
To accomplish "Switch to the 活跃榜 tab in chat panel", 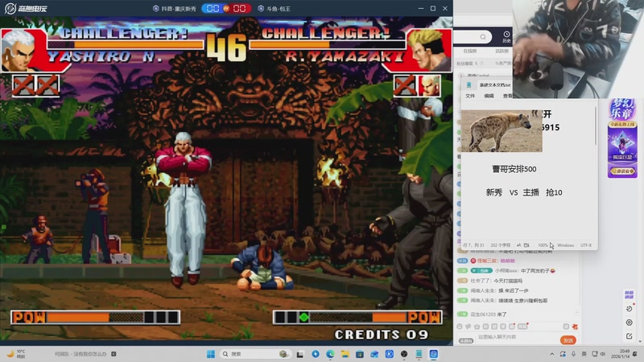I will [502, 51].
